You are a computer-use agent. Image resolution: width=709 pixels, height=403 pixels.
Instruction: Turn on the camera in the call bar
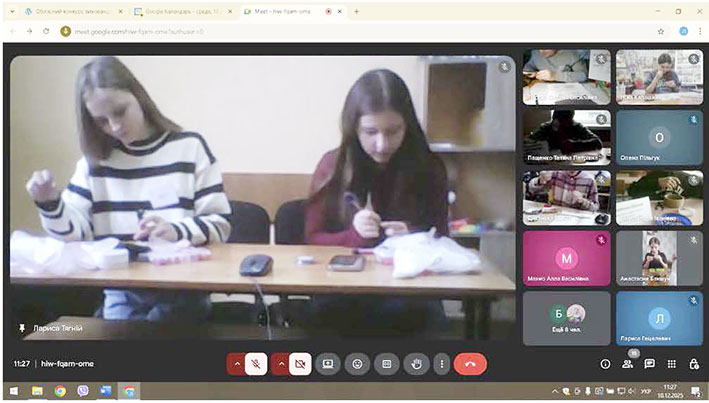tap(299, 364)
